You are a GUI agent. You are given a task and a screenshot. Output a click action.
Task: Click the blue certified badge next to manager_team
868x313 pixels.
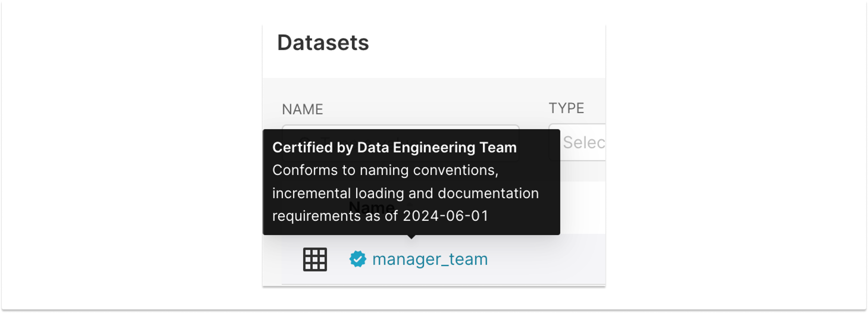[x=358, y=259]
